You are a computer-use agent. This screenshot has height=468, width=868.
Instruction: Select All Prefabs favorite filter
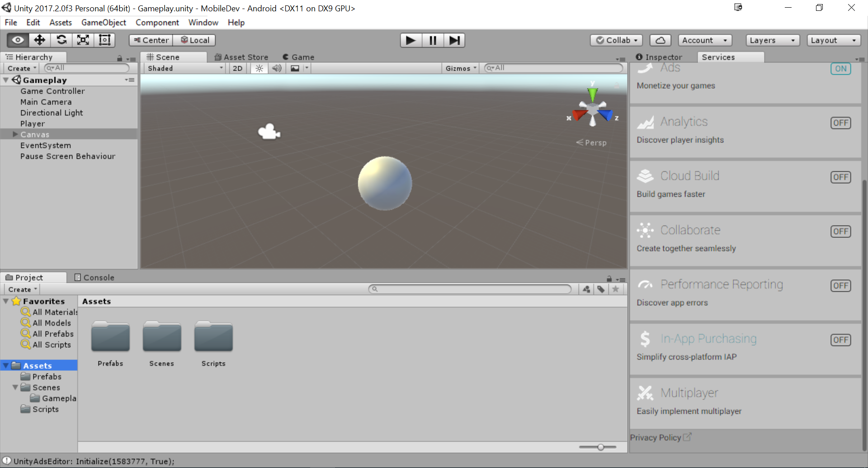point(53,334)
